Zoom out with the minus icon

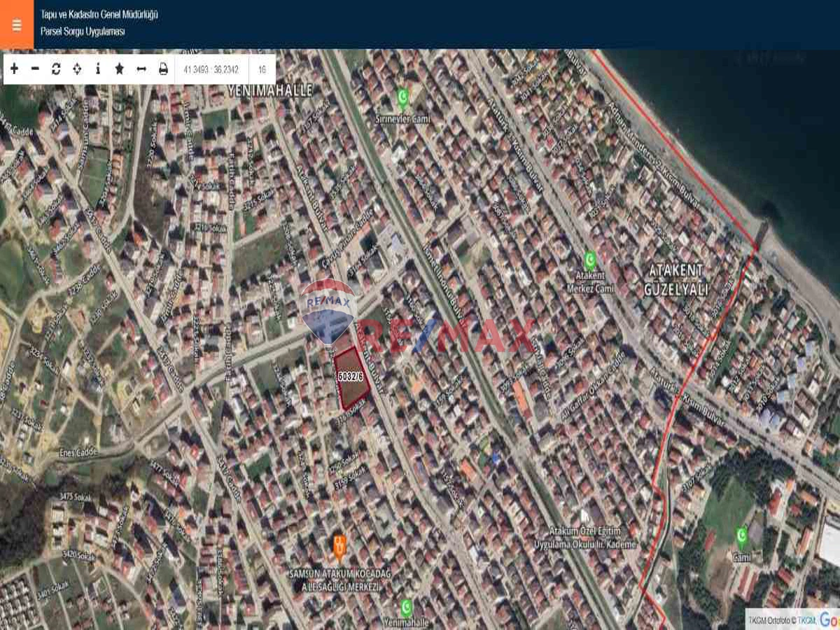[x=36, y=69]
